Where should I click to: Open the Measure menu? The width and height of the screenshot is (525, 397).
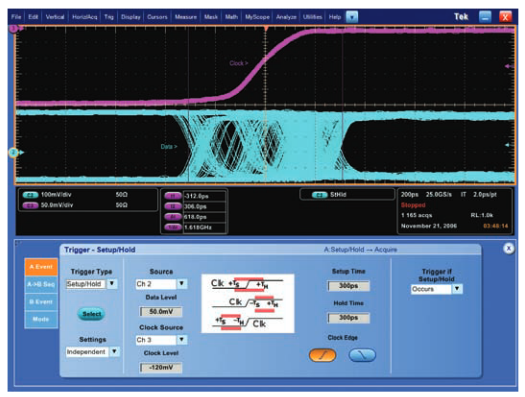click(x=186, y=17)
